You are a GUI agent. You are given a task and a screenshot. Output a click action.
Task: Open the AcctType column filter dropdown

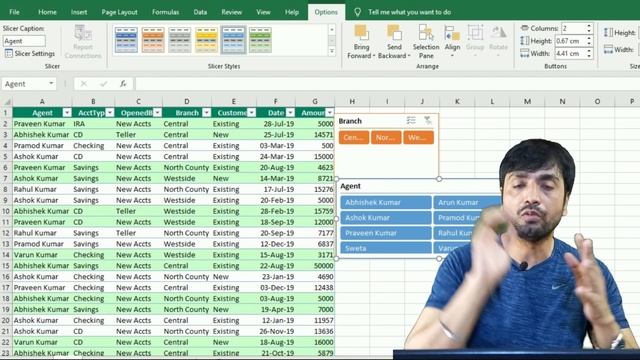110,113
